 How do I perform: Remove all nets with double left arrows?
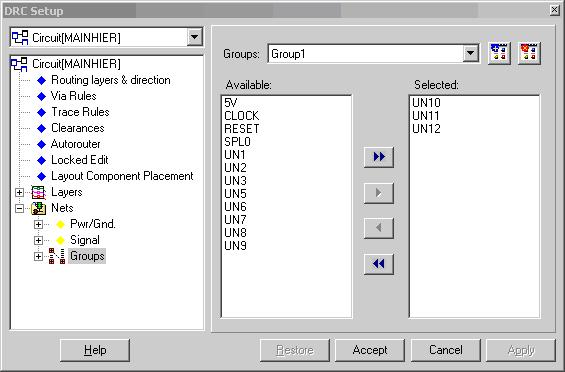click(x=379, y=264)
